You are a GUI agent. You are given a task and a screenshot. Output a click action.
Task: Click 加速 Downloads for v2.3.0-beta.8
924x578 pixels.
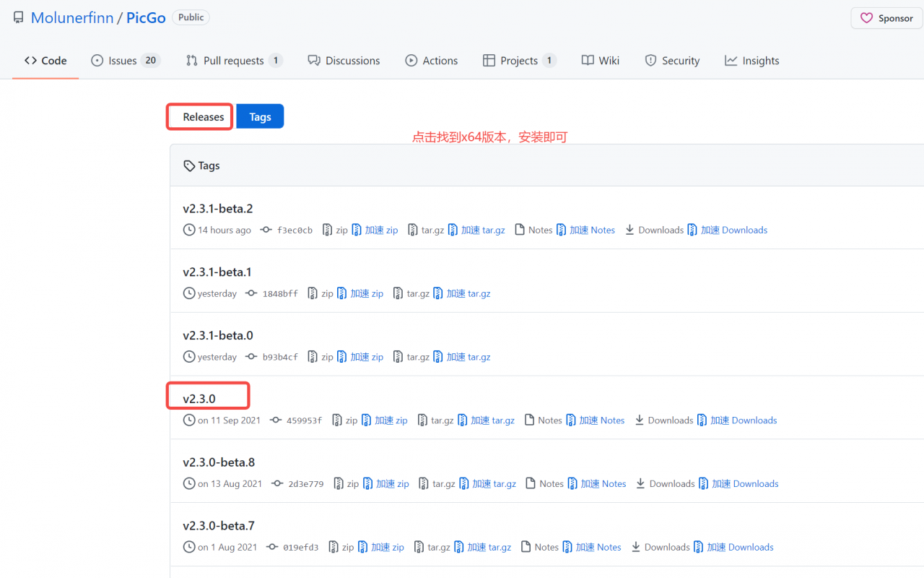[x=738, y=484]
